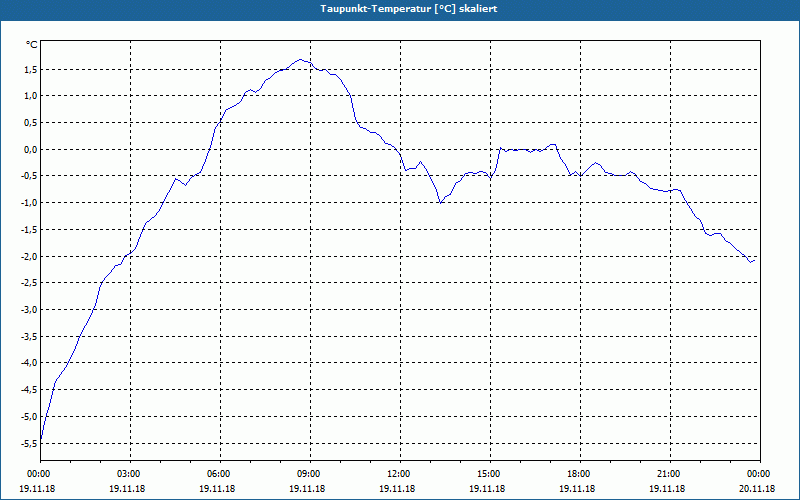Viewport: 800px width, 500px height.
Task: Click the 21:00 time axis label
Action: (x=670, y=474)
